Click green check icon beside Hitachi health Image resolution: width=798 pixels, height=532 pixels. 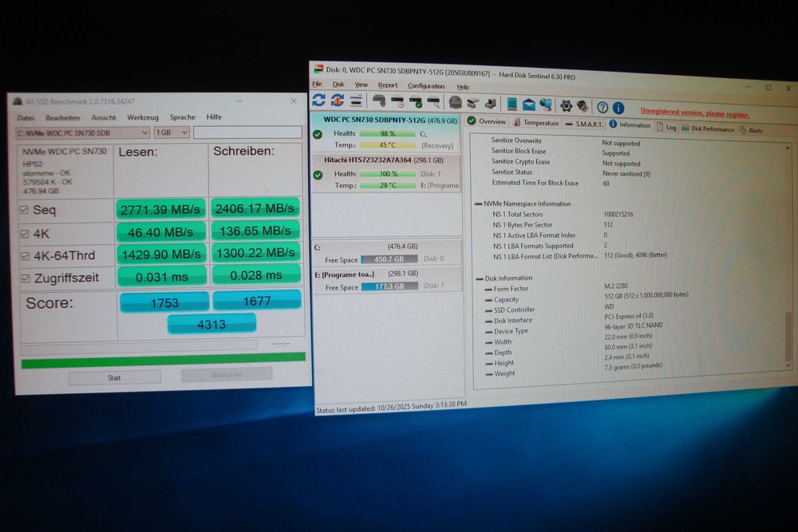318,175
